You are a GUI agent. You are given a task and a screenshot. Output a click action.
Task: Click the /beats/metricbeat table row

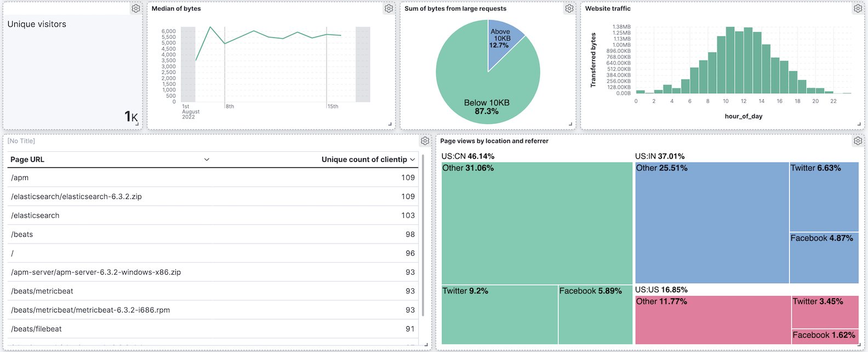[213, 291]
